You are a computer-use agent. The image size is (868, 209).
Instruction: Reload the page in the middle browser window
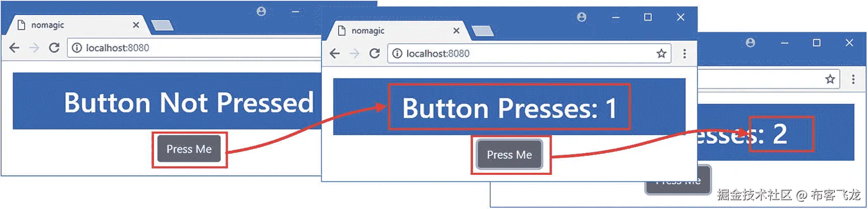tap(374, 53)
